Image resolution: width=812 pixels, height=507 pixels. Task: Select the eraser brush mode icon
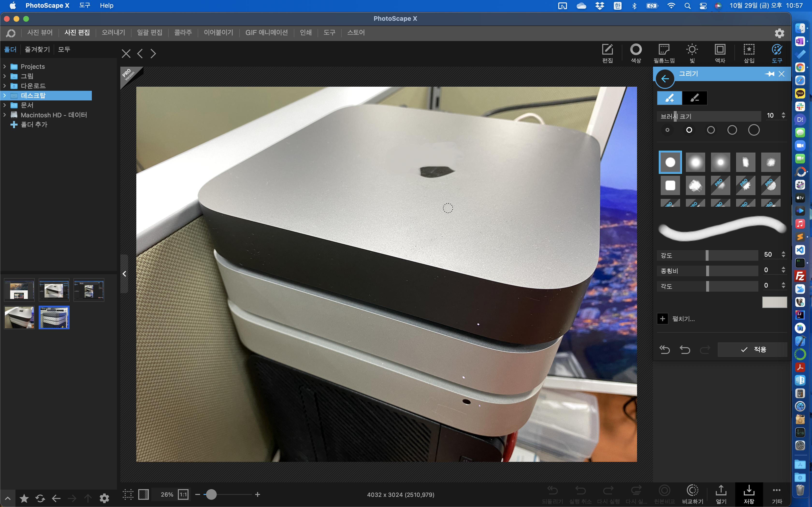click(694, 98)
